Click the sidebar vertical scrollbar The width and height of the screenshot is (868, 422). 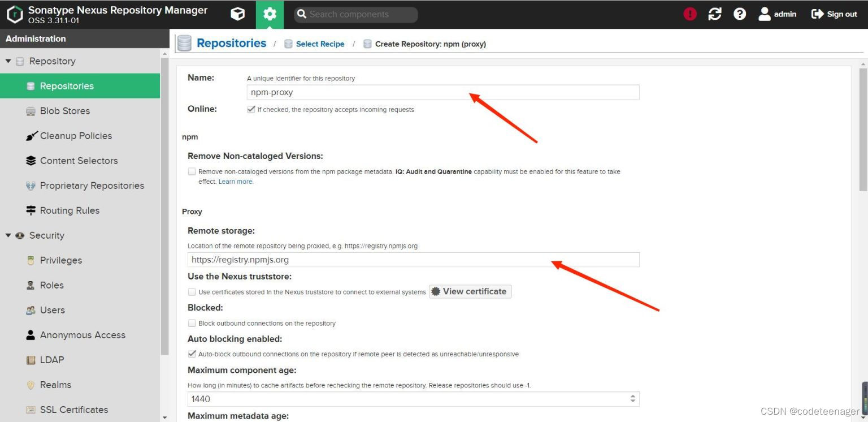[165, 206]
